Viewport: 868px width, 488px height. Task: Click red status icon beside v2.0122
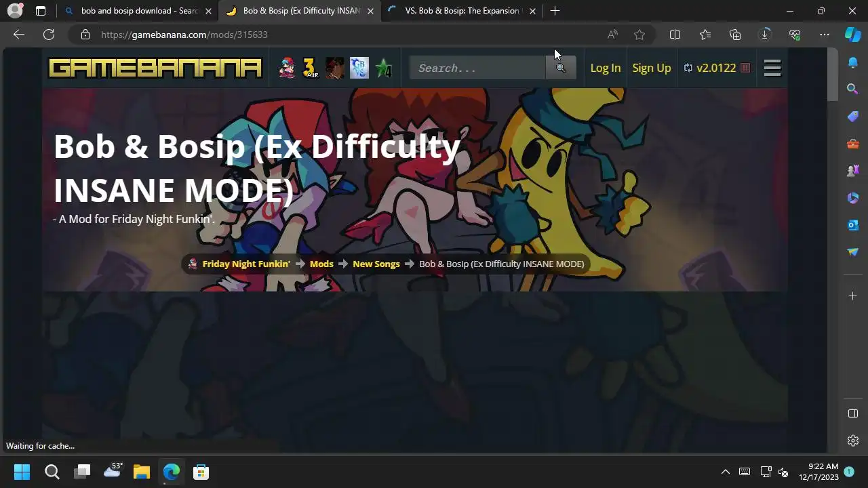745,68
